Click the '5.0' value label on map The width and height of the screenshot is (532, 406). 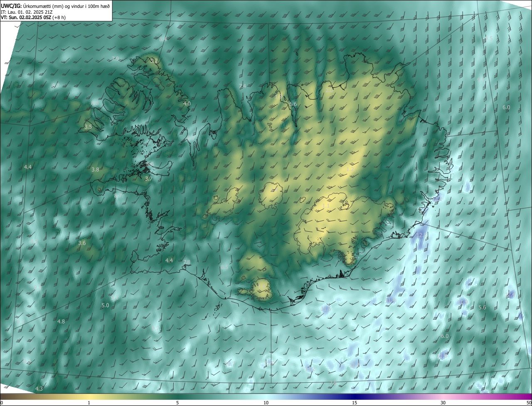[x=105, y=305]
